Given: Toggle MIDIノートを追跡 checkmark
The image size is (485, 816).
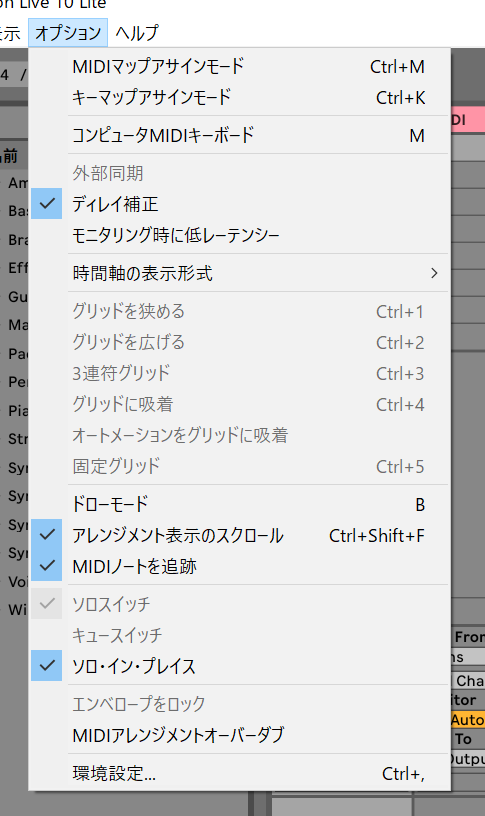Looking at the screenshot, I should pyautogui.click(x=46, y=566).
